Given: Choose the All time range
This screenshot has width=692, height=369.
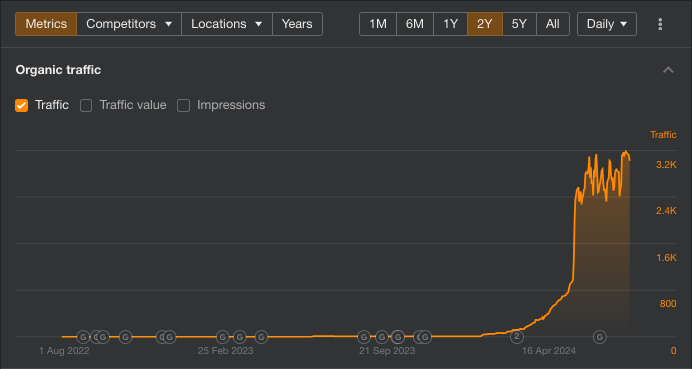Looking at the screenshot, I should pyautogui.click(x=553, y=24).
